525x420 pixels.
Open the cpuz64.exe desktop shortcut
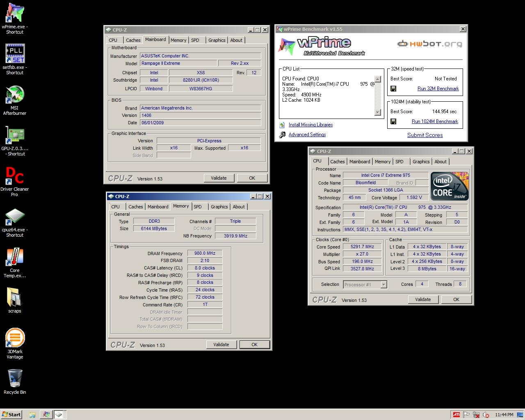(15, 222)
